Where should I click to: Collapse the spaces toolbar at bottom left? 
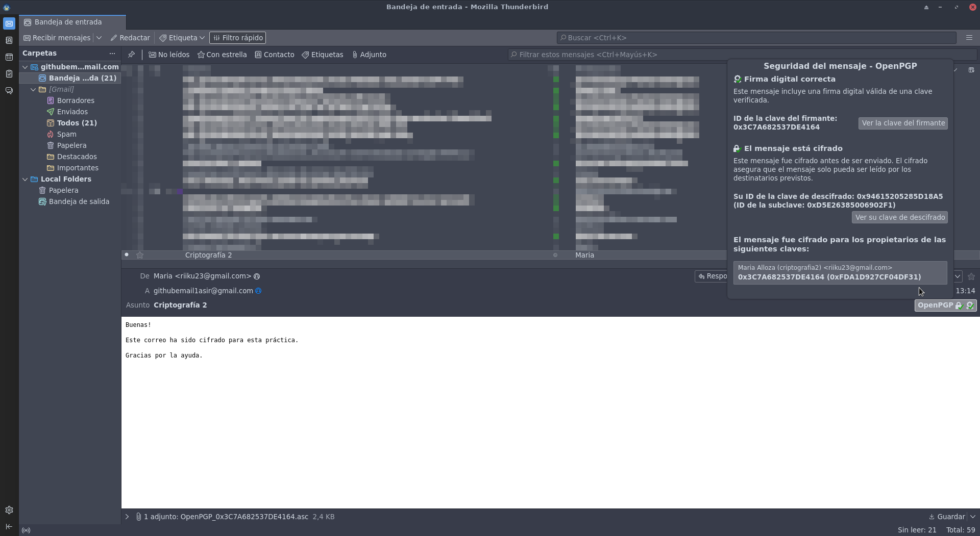point(9,526)
